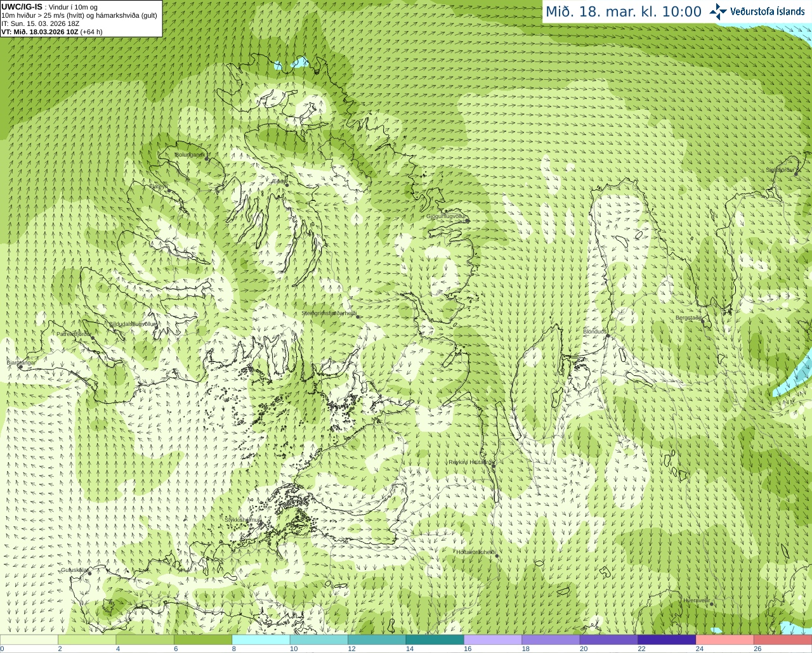Click the Bjargtangar station marker dot
The width and height of the screenshot is (812, 653).
(x=20, y=366)
